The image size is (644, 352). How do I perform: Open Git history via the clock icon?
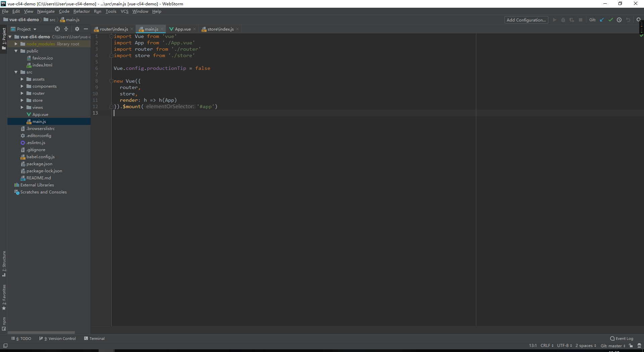(x=619, y=20)
